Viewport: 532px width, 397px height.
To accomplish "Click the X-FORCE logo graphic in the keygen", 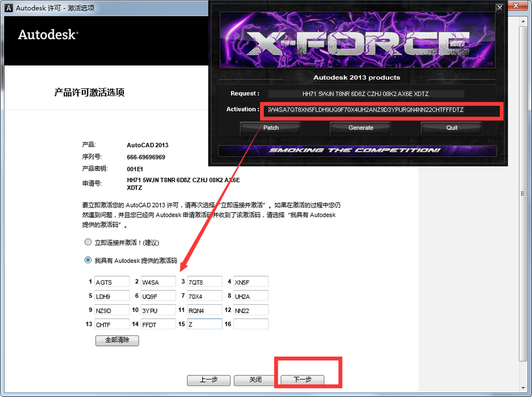I will coord(356,39).
